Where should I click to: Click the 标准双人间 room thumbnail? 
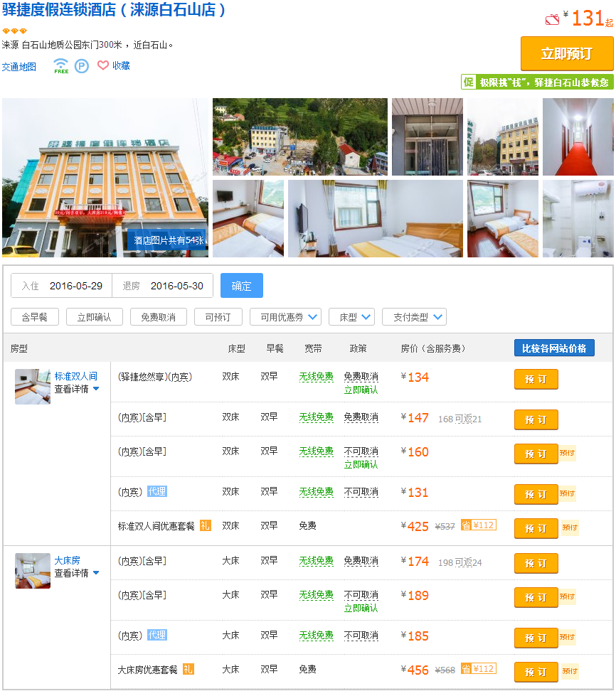(x=33, y=387)
